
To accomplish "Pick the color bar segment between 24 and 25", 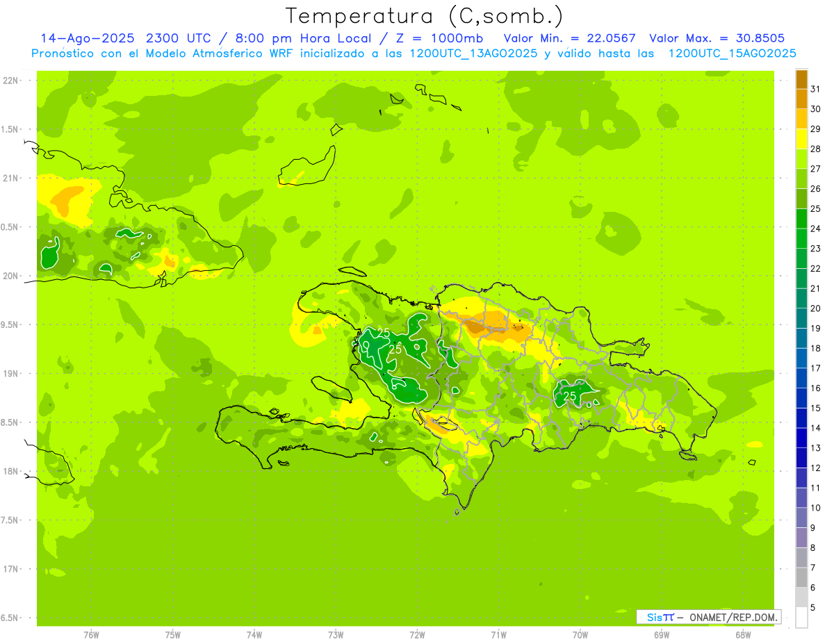I will [x=801, y=219].
